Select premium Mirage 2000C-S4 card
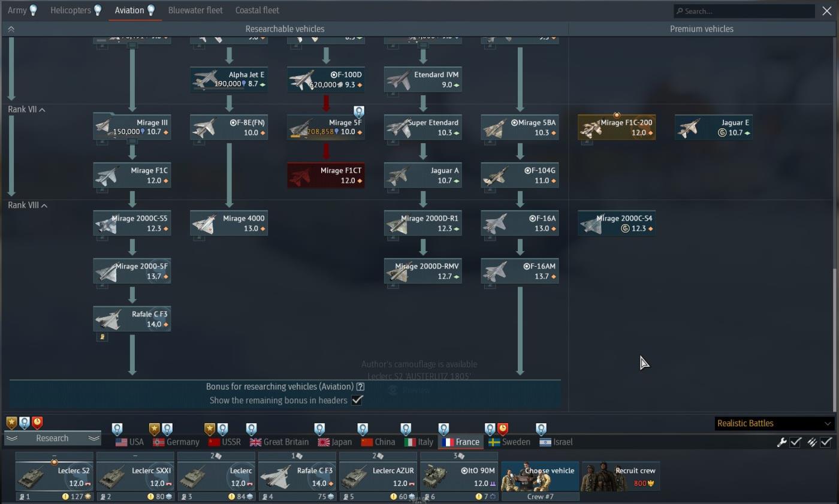Viewport: 839px width, 504px height. click(617, 223)
